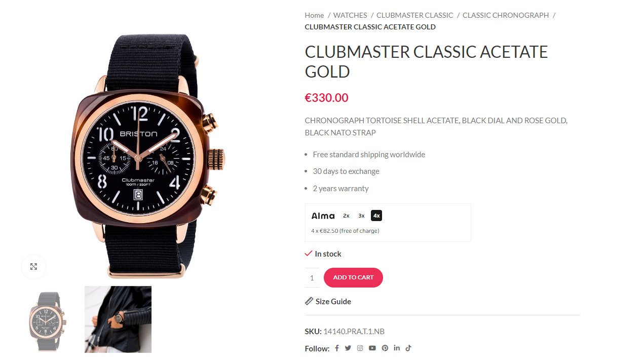This screenshot has width=644, height=359.
Task: Open the LinkedIn follow icon
Action: tap(397, 348)
